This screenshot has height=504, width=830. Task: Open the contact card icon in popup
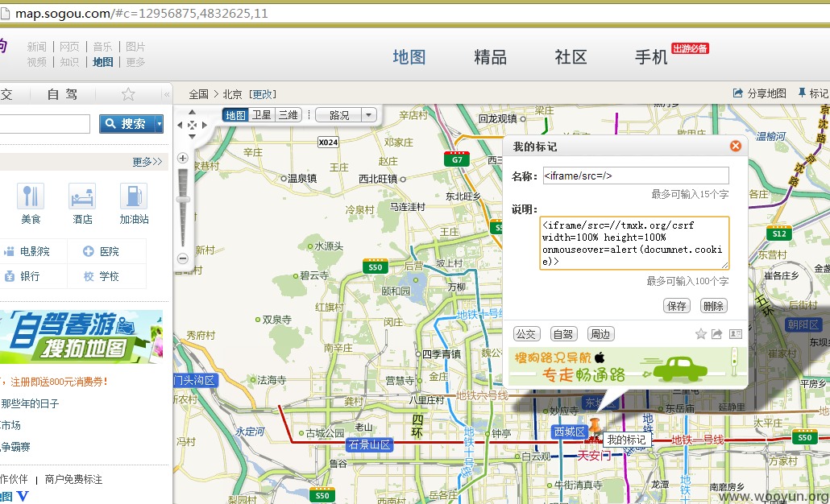735,333
